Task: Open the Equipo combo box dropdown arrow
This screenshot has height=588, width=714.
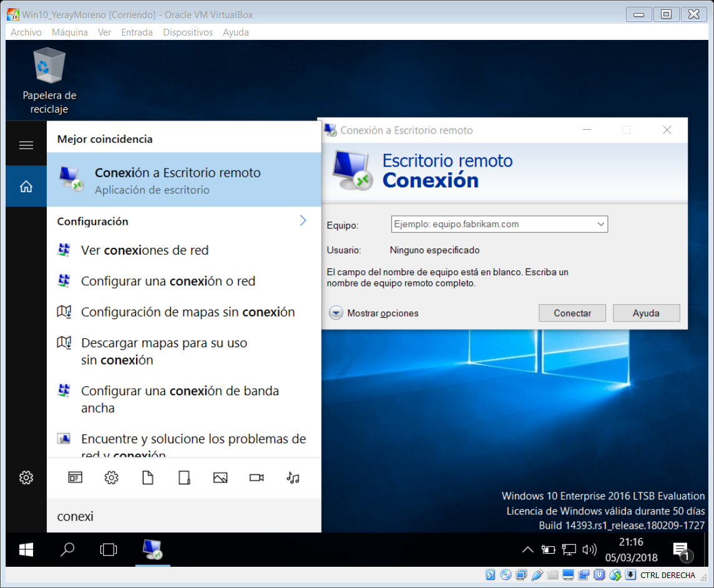Action: click(600, 224)
